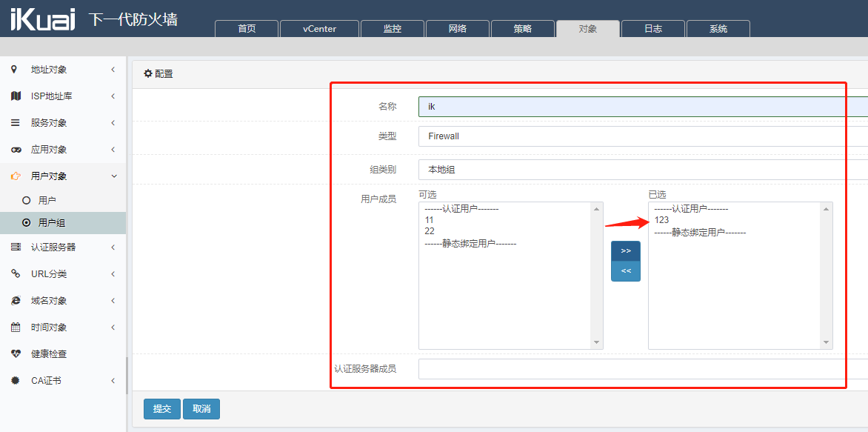868x432 pixels.
Task: Open the 组类别 本地组 dropdown
Action: 644,170
